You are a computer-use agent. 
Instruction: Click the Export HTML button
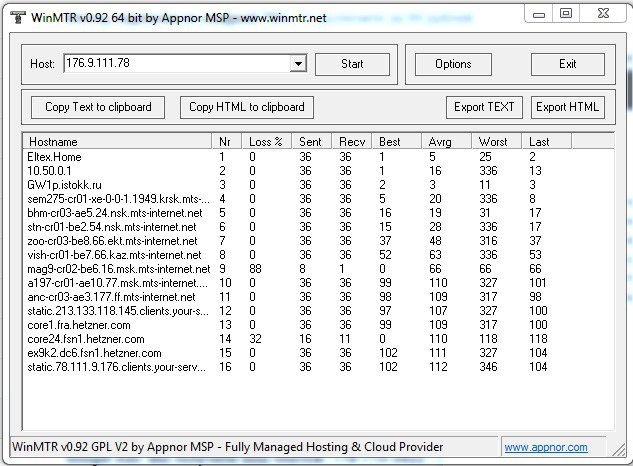tap(567, 107)
